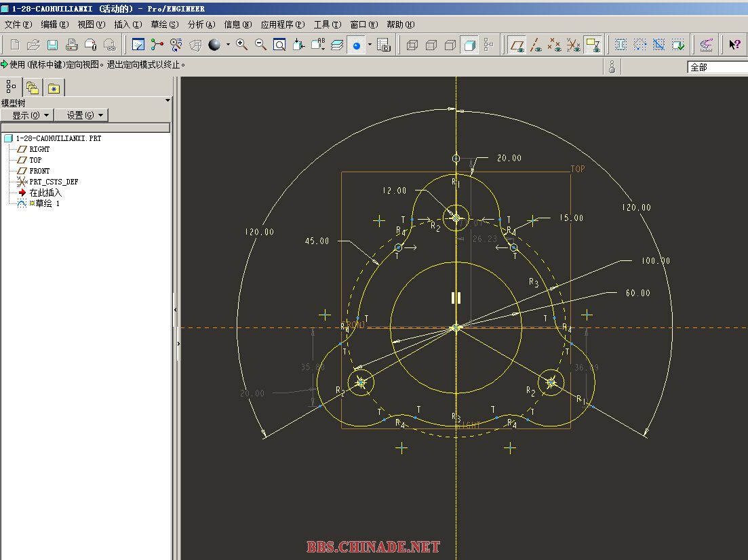Open the 分析 menu

201,24
